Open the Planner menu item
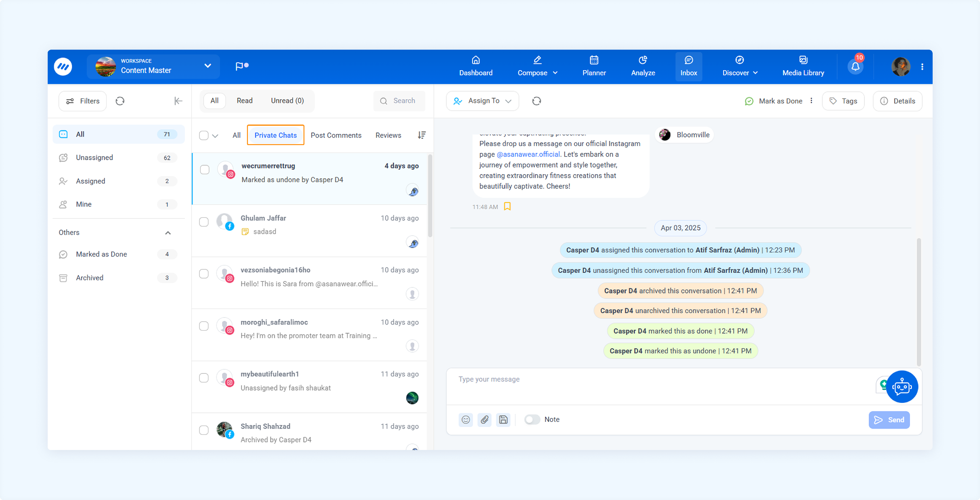Screen dimensions: 980x500 [594, 66]
